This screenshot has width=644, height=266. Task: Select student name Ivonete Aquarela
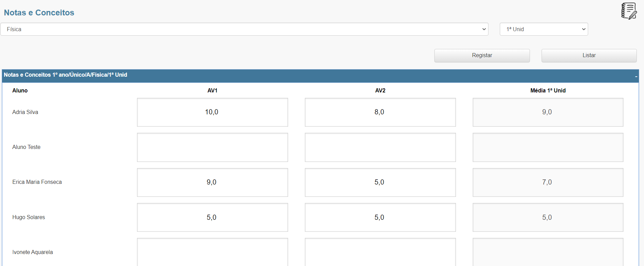pos(33,252)
